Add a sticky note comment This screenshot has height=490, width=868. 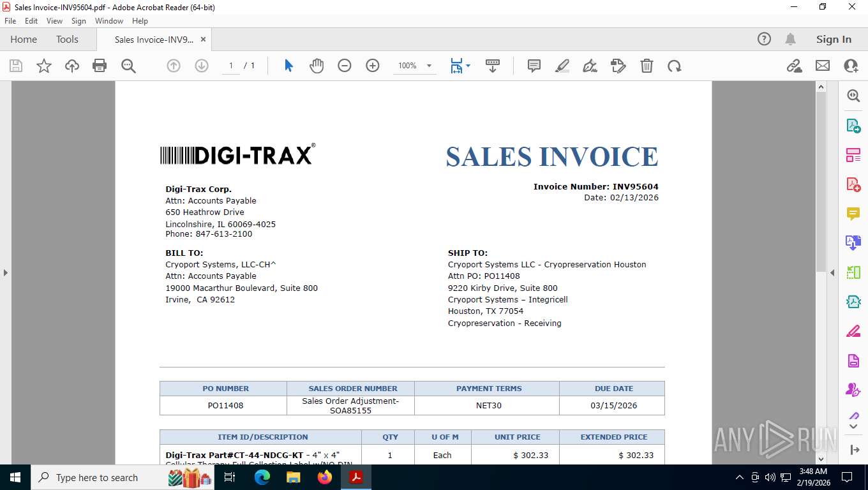[534, 66]
